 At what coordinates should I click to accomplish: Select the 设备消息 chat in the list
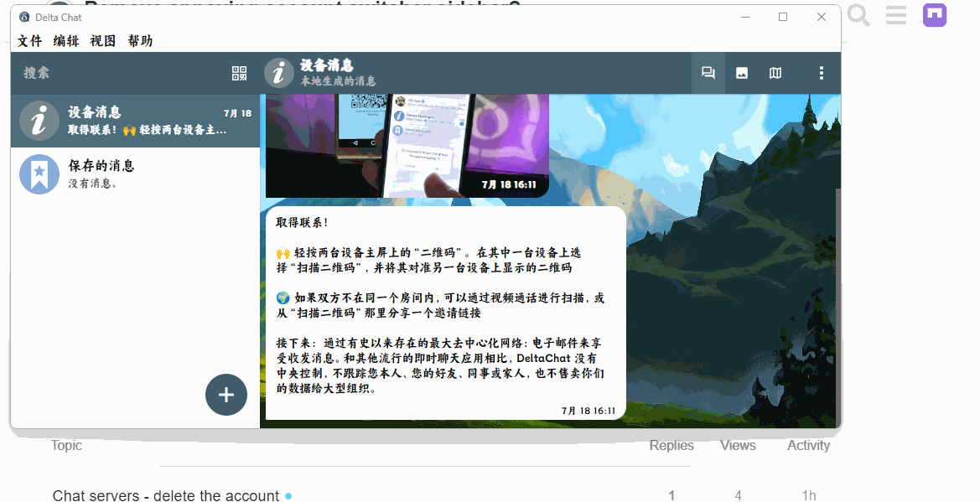click(x=135, y=121)
